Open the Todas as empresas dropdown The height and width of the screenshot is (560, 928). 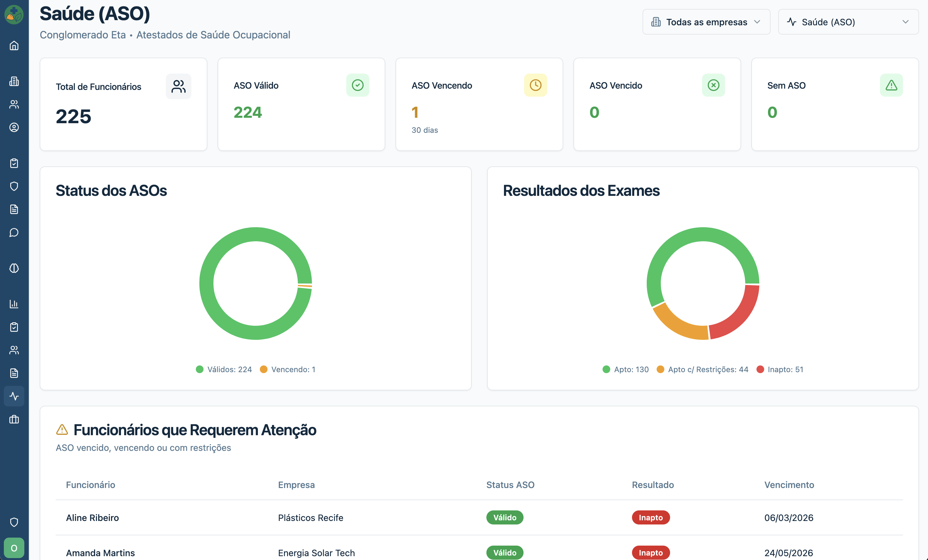tap(706, 22)
